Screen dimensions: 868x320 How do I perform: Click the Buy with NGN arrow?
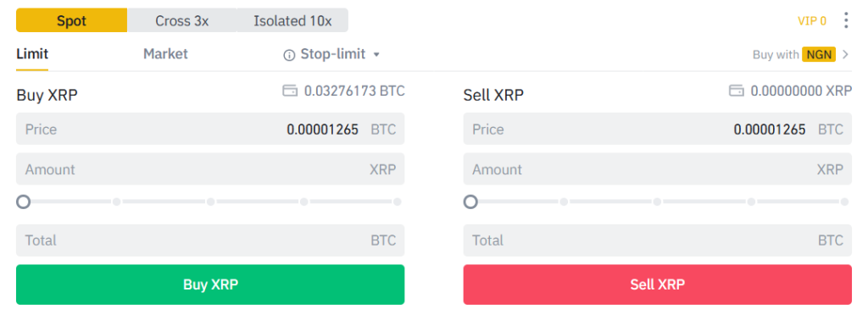click(x=845, y=54)
